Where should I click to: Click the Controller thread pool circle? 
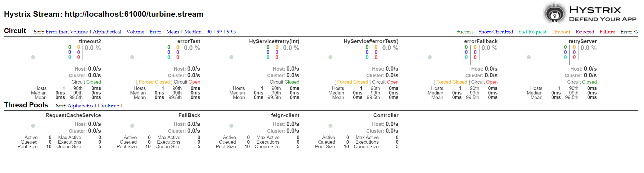point(331,126)
